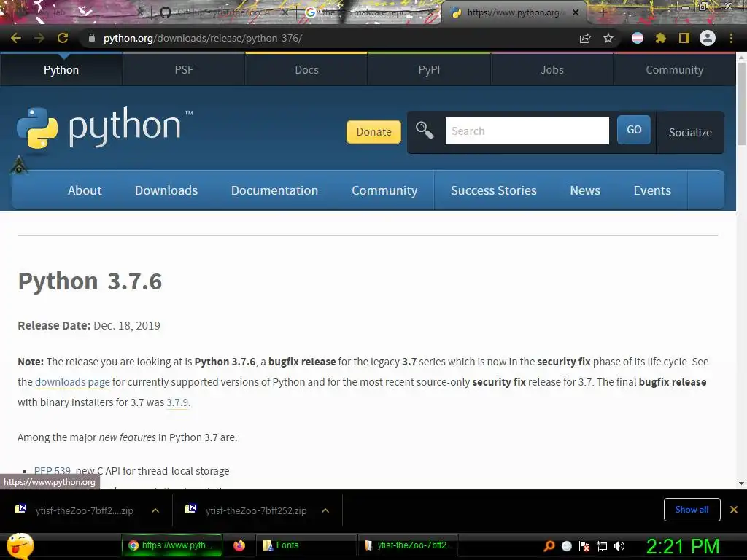Screen dimensions: 747x560
Task: Open the PEP 539 link
Action: click(x=53, y=471)
